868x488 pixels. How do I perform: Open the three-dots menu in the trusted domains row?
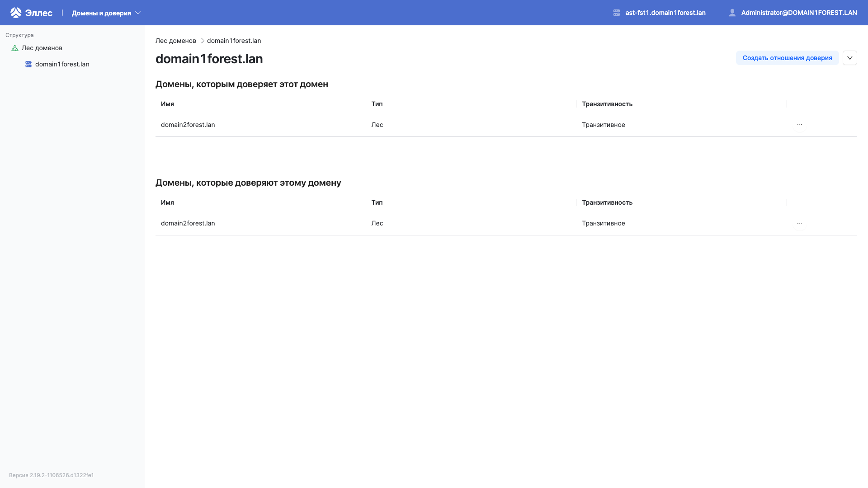800,125
